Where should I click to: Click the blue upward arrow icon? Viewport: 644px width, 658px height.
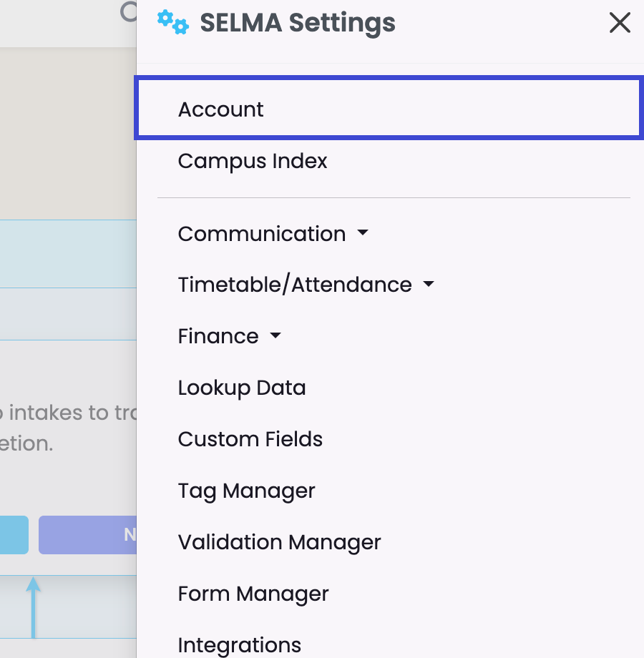[33, 608]
